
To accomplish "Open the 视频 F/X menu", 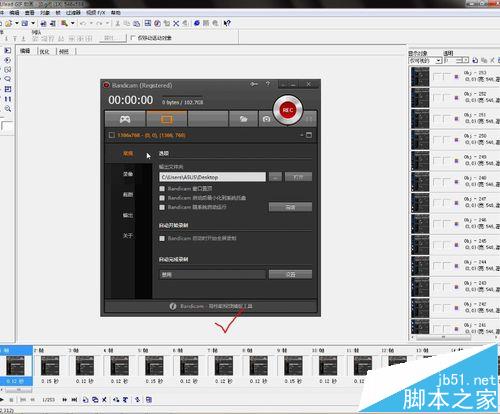I will [x=96, y=13].
